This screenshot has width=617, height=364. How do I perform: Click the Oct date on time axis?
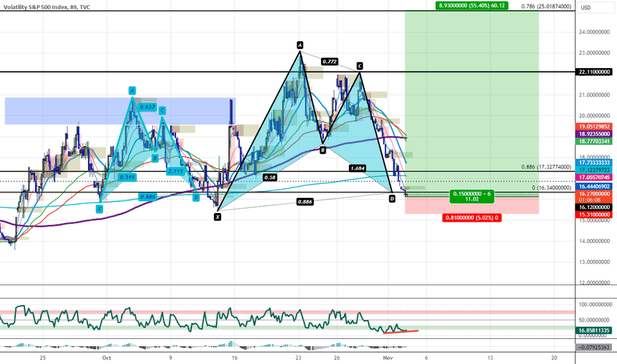(x=106, y=357)
